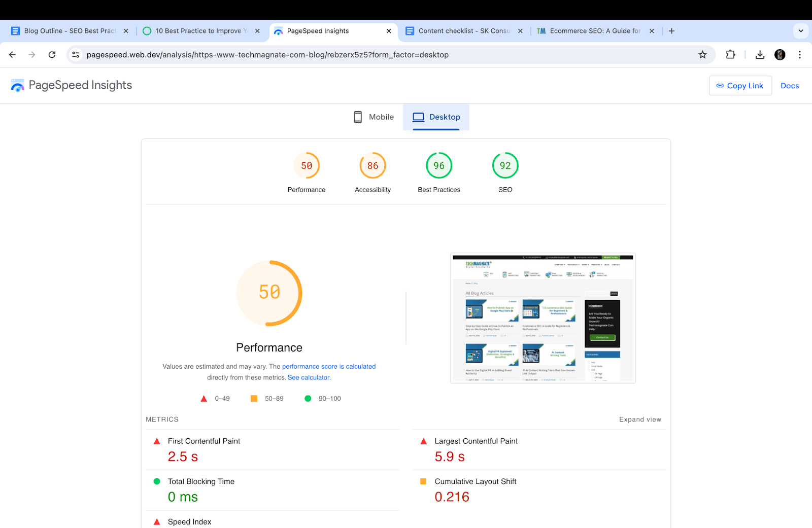Viewport: 812px width, 528px height.
Task: Select the Desktop tab
Action: (436, 117)
